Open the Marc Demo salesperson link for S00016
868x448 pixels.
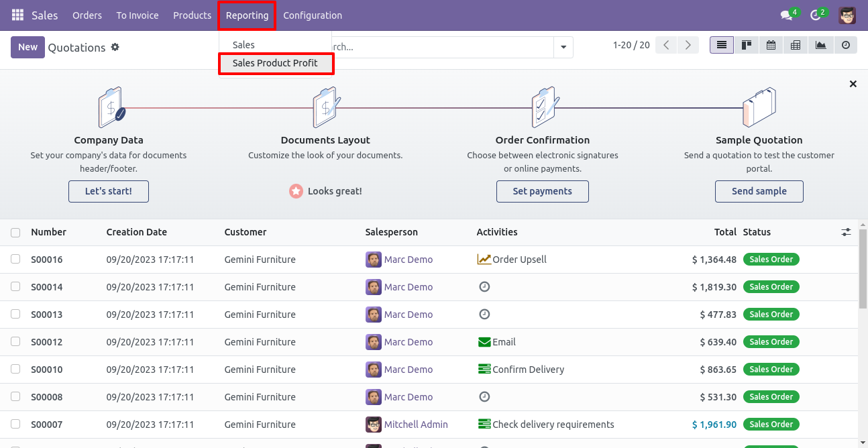pyautogui.click(x=409, y=259)
